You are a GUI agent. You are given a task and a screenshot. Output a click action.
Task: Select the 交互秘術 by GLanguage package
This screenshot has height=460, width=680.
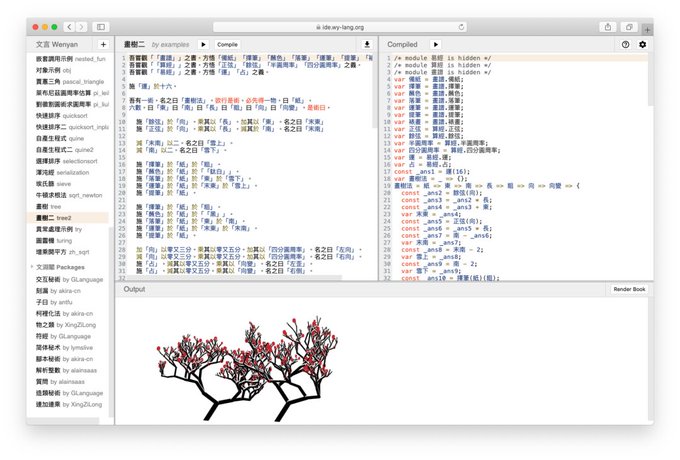[68, 280]
